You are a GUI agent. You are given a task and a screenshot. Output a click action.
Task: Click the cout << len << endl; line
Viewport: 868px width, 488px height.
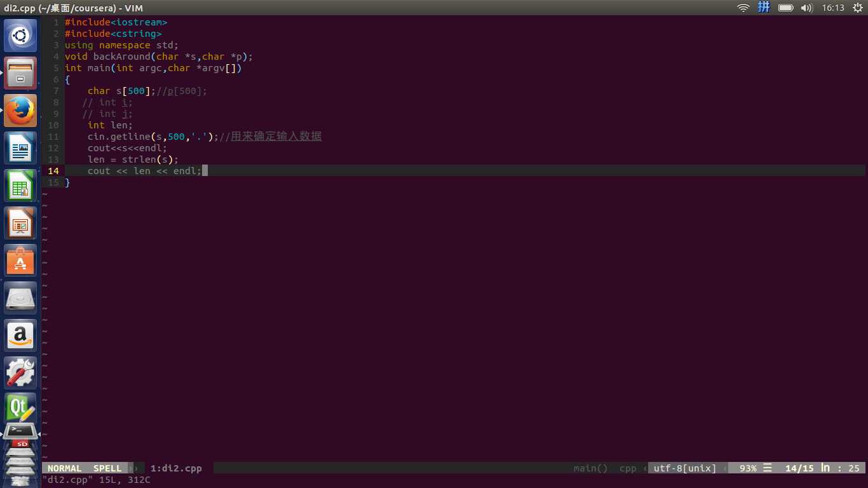[x=144, y=171]
